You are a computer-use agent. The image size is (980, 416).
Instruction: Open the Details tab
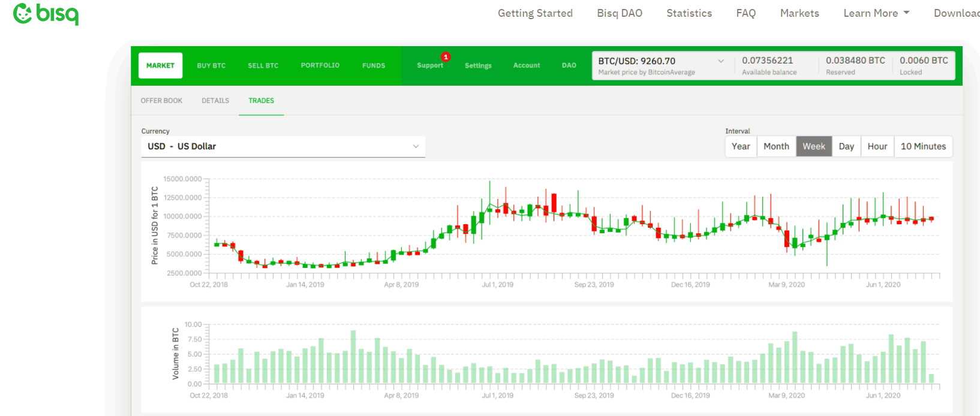click(215, 101)
